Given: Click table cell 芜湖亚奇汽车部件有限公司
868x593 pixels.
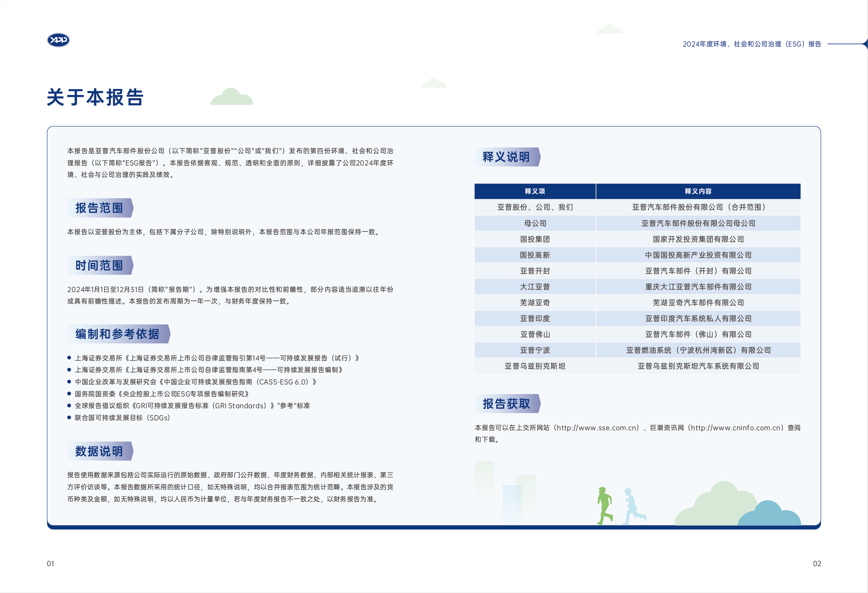Looking at the screenshot, I should click(x=698, y=302).
